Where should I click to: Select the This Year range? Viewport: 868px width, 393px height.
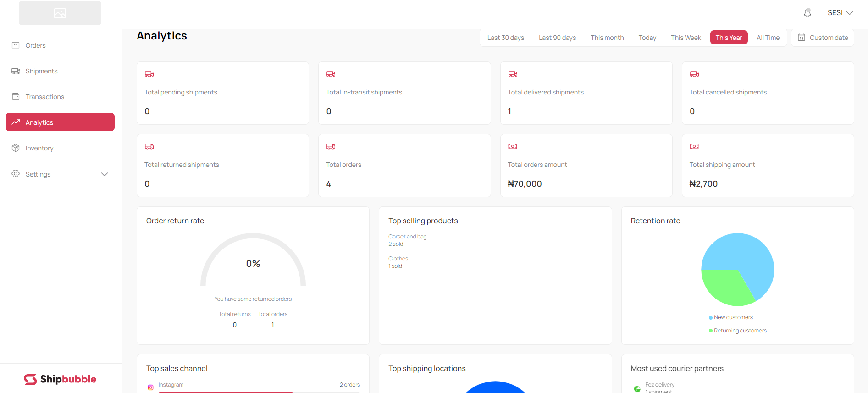click(729, 38)
